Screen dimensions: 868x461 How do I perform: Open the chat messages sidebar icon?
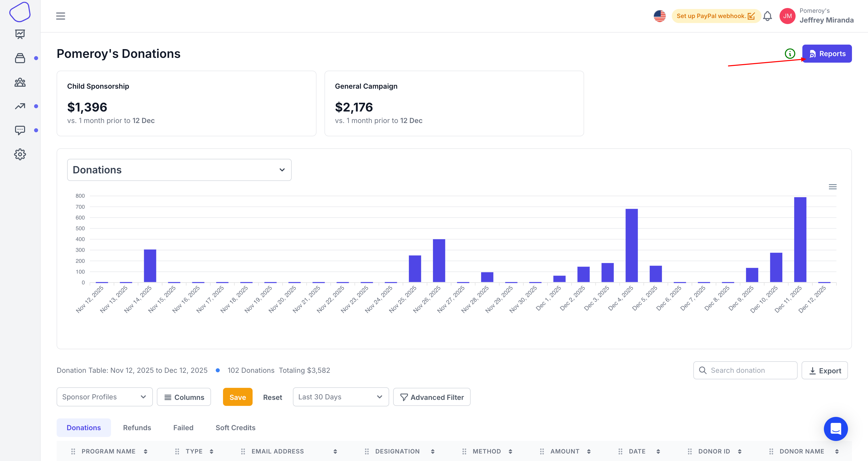click(20, 130)
